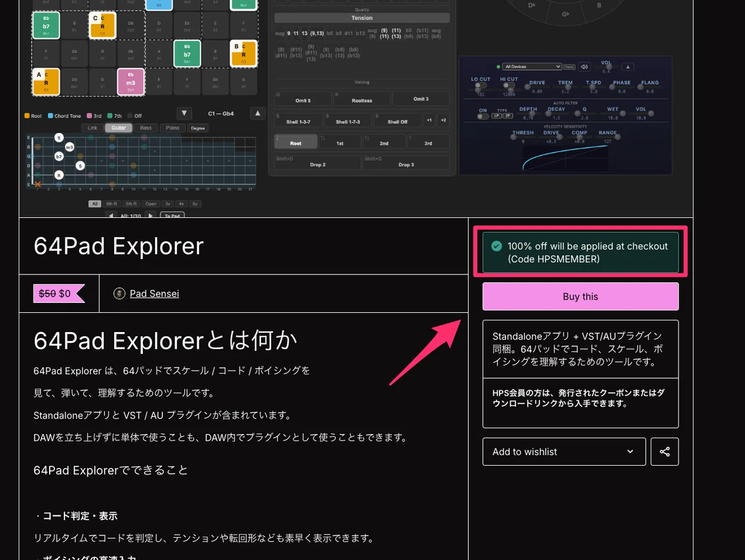This screenshot has width=745, height=560.
Task: Click the Db segment of the circle of fifths
Action: click(533, 5)
